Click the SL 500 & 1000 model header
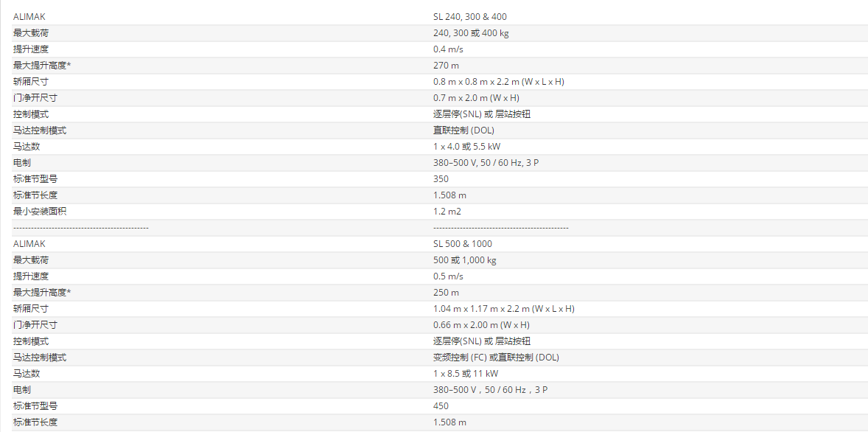Screen dimensions: 868x432 pos(463,244)
